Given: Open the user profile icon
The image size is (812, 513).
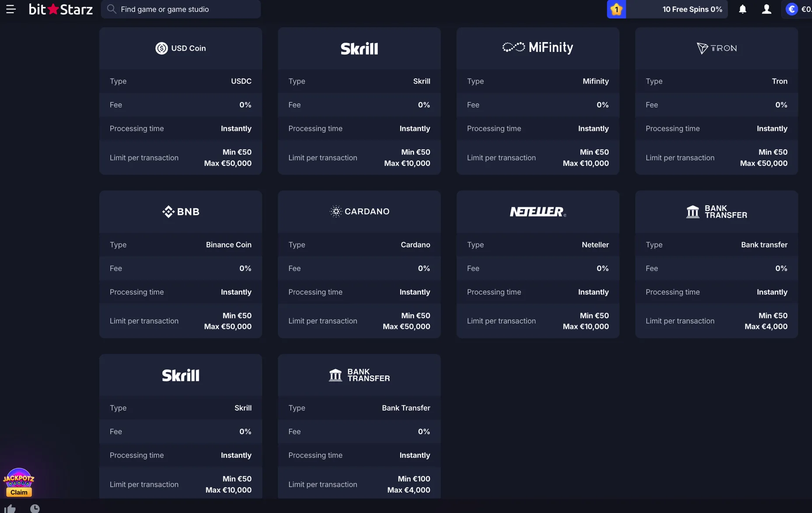Looking at the screenshot, I should point(766,9).
